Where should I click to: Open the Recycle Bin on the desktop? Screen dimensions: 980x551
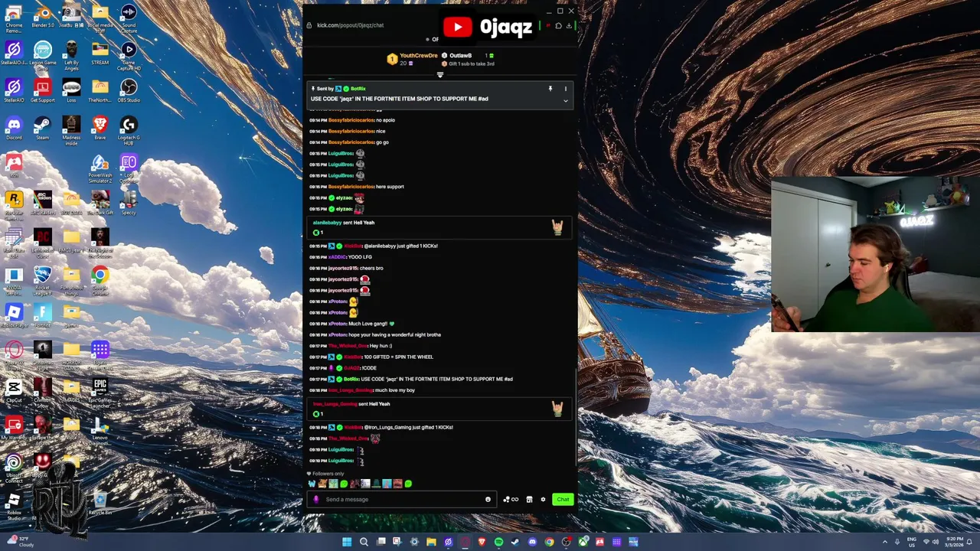coord(100,504)
